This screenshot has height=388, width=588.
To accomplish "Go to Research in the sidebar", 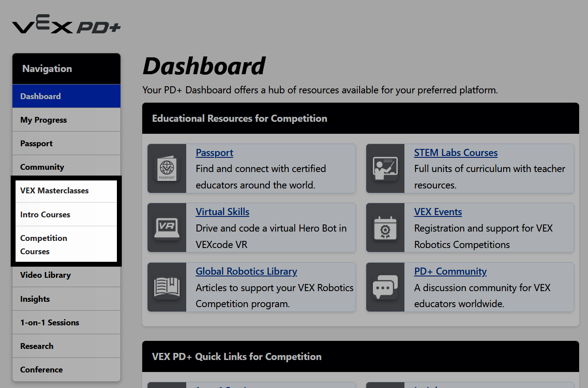I will coord(66,346).
